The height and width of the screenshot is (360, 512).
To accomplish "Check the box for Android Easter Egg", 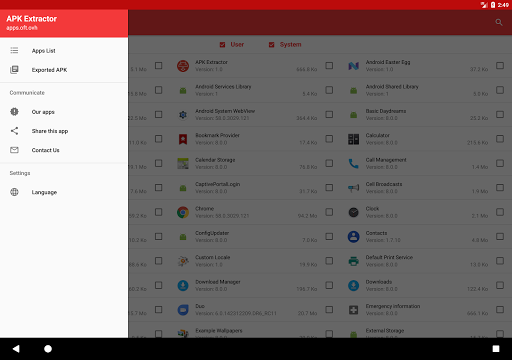I will (x=500, y=65).
